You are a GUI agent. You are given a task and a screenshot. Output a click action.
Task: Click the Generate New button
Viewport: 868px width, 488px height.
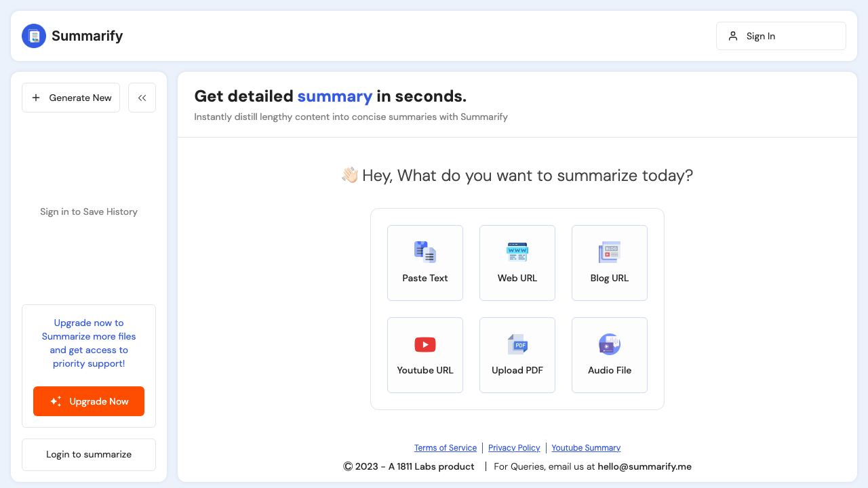click(x=71, y=98)
